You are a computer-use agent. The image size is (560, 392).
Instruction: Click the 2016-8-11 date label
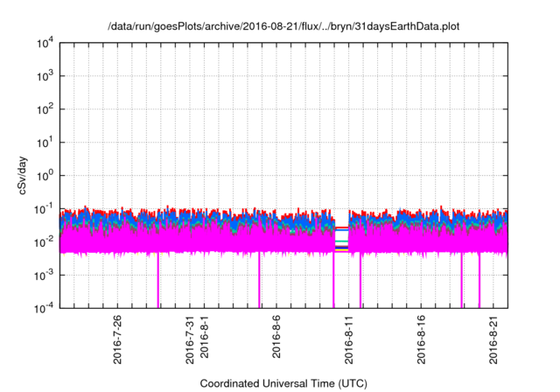[x=348, y=339]
